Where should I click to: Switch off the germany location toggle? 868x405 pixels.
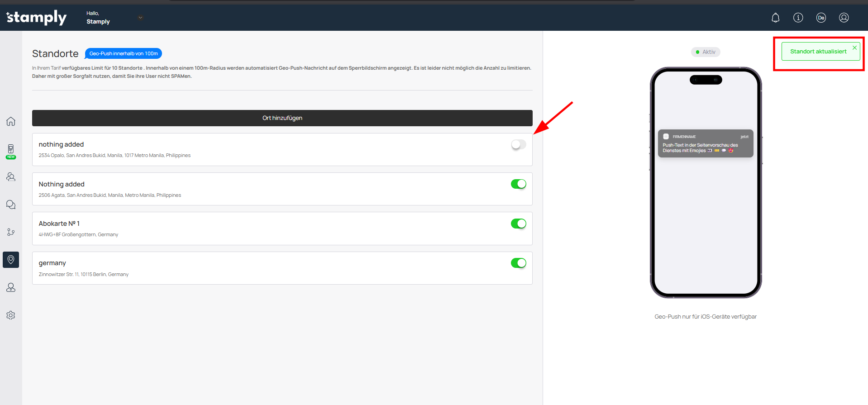[x=518, y=263]
